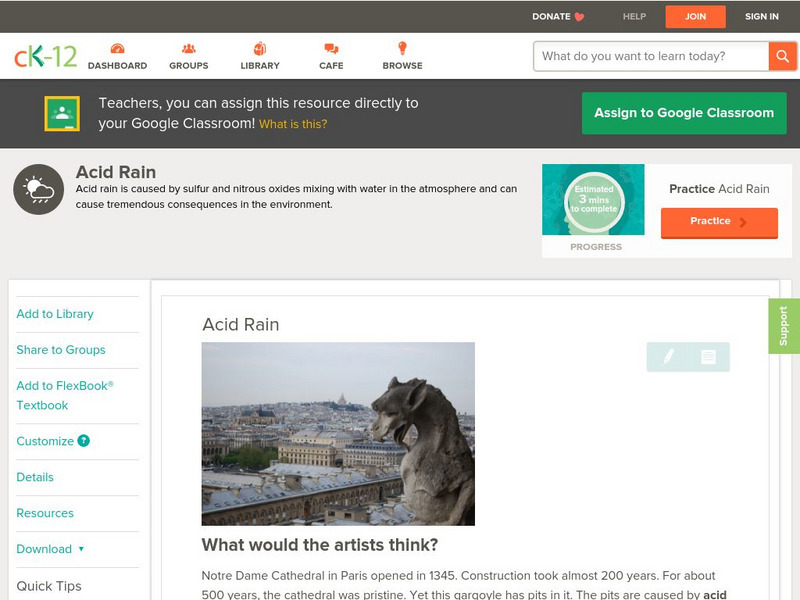The image size is (800, 600).
Task: Open the green Support side tab
Action: (x=783, y=326)
